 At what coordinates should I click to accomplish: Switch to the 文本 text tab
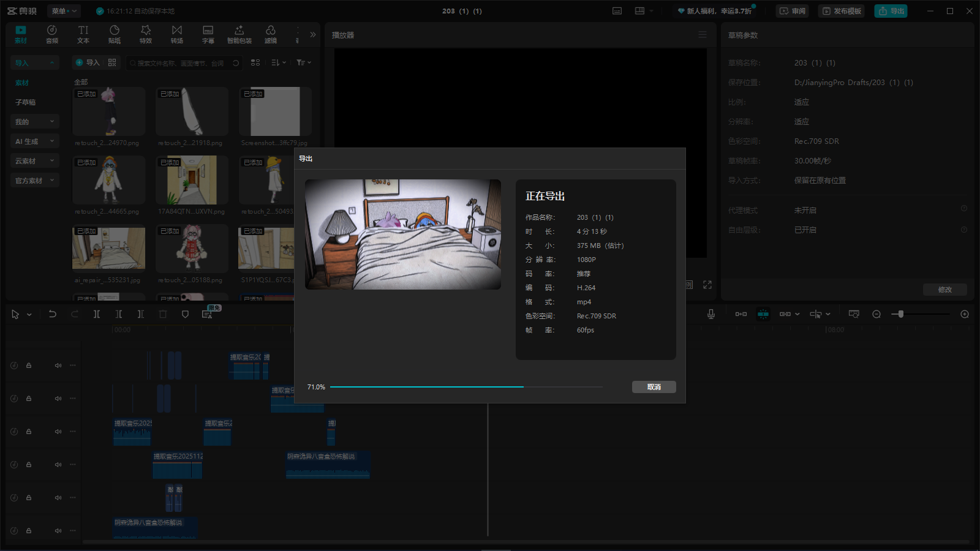[x=83, y=34]
